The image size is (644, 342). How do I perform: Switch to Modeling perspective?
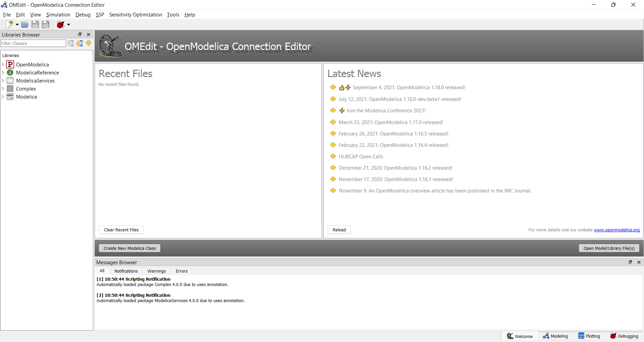pyautogui.click(x=555, y=336)
